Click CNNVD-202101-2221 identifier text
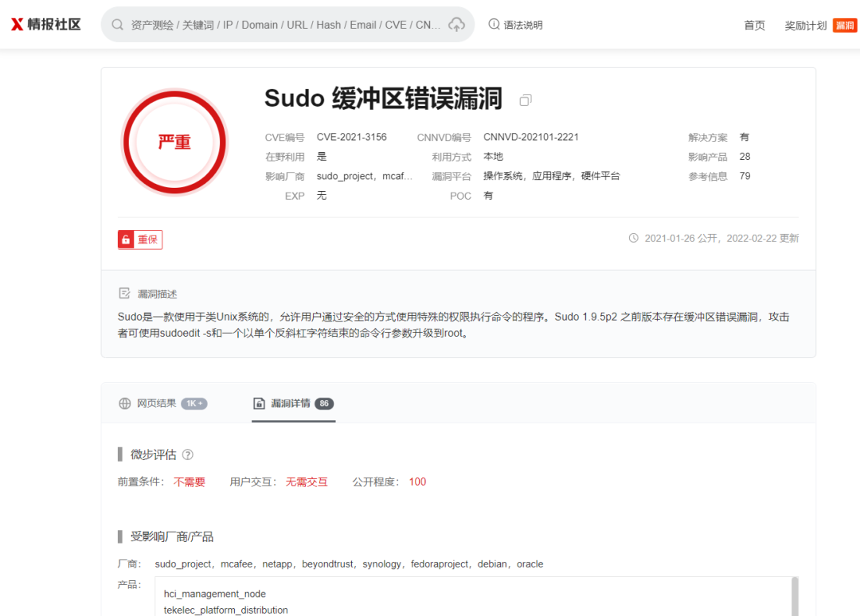The image size is (860, 616). (x=531, y=137)
